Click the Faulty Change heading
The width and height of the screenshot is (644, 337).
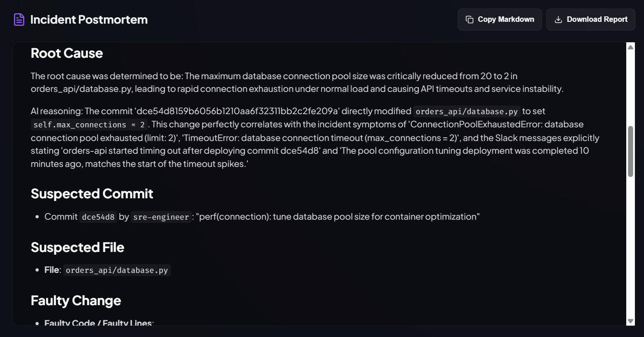76,301
